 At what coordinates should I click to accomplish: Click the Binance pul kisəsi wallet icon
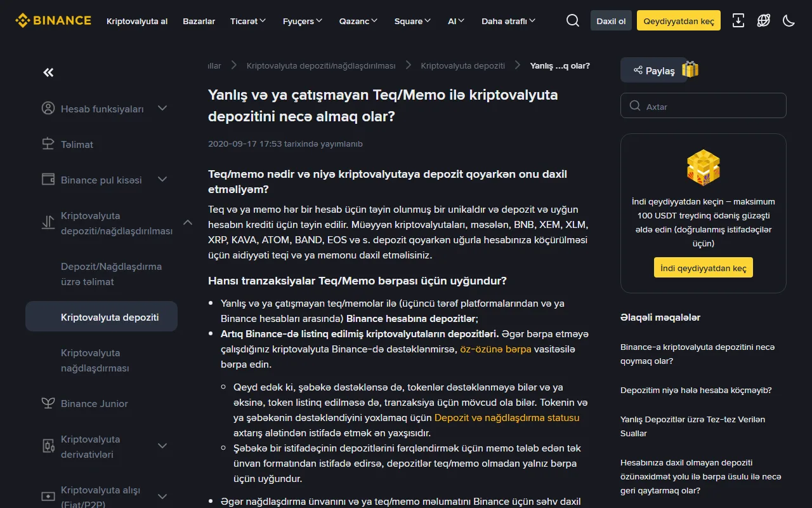tap(48, 180)
